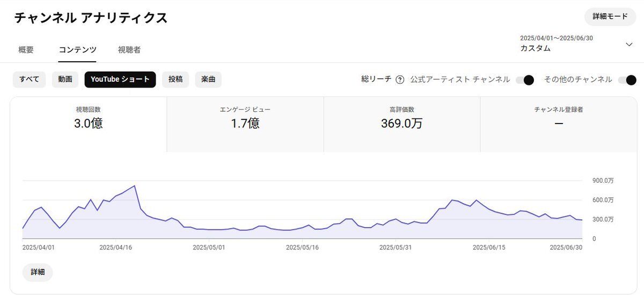The image size is (644, 295).
Task: Click the 600.0万 y-axis label
Action: pos(603,200)
